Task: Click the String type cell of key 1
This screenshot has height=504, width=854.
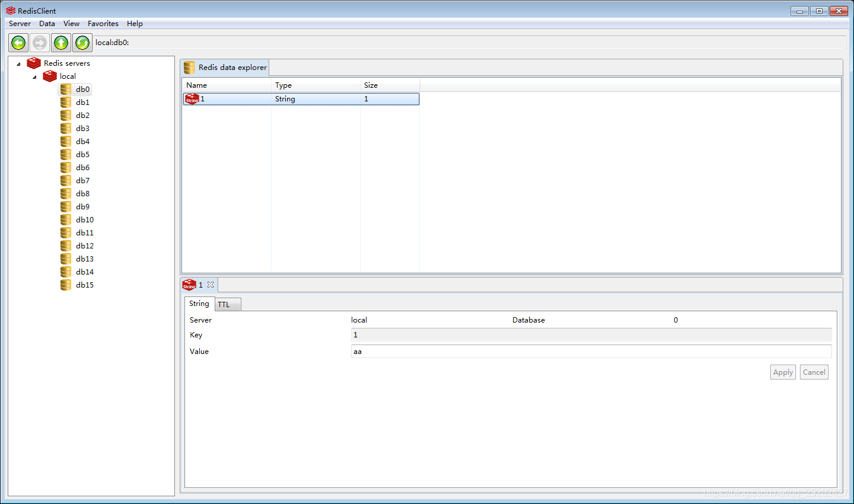Action: tap(316, 99)
